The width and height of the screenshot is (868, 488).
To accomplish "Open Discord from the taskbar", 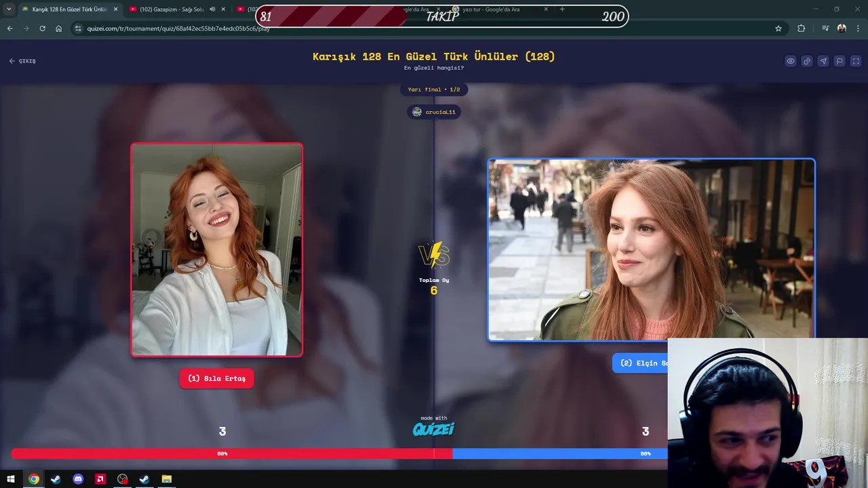I will coord(78,479).
